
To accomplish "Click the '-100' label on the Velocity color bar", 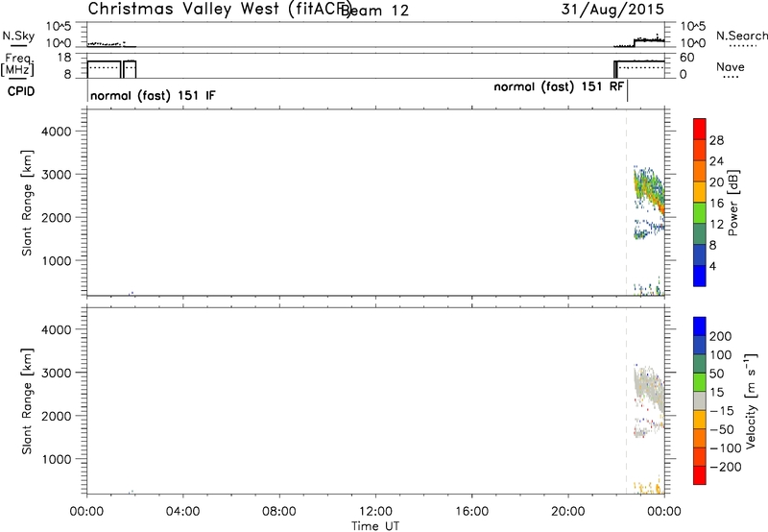I will 725,448.
